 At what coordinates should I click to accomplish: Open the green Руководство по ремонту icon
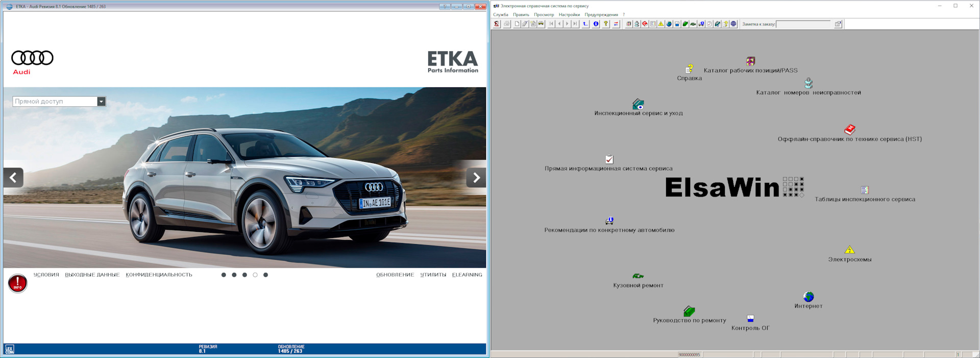point(689,311)
